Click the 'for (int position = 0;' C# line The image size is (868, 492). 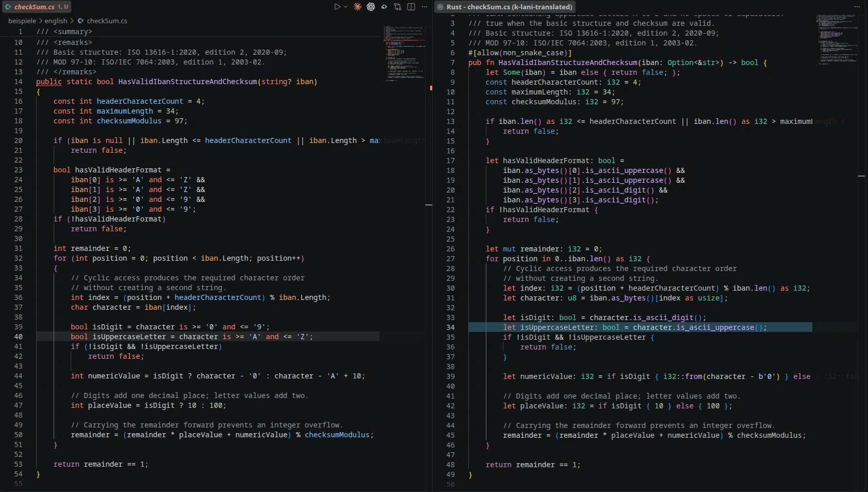point(179,258)
